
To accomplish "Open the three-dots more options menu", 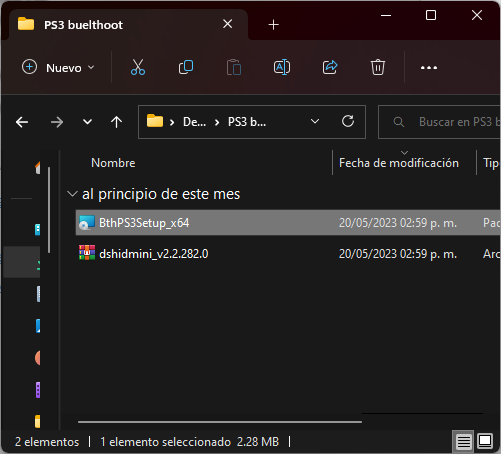I will point(429,68).
